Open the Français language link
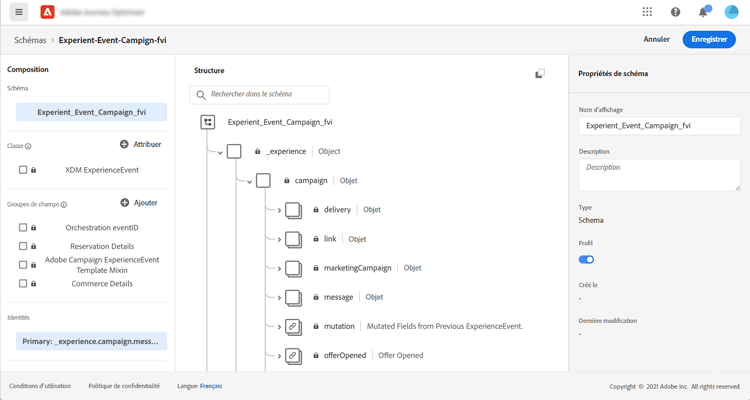The height and width of the screenshot is (400, 750). point(211,386)
